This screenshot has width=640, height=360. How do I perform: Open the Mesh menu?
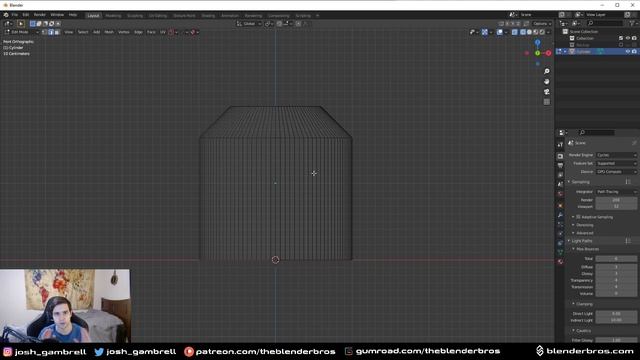(109, 32)
